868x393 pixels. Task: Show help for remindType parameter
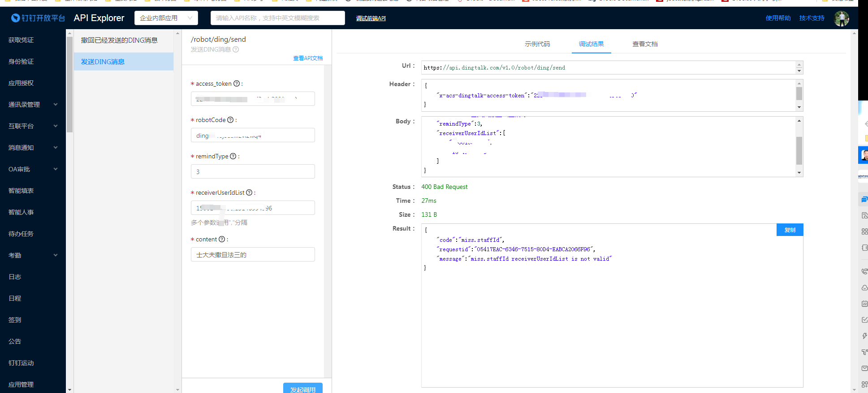[x=233, y=156]
